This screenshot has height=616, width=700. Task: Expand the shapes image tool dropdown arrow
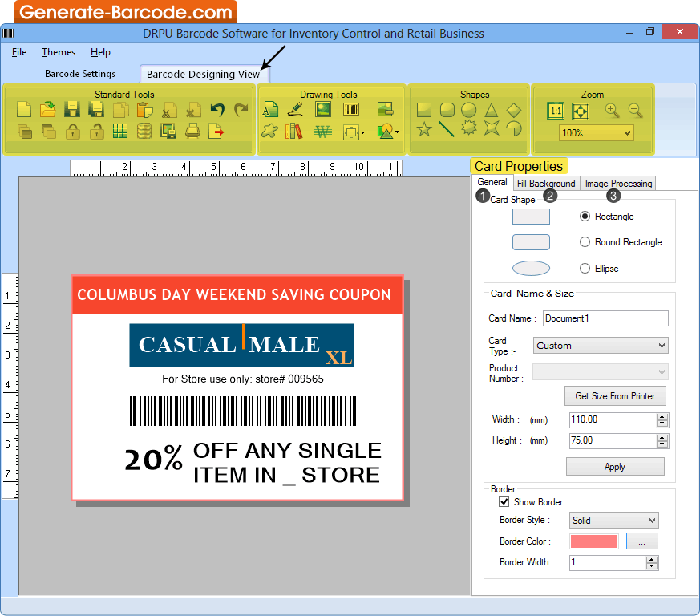[398, 132]
